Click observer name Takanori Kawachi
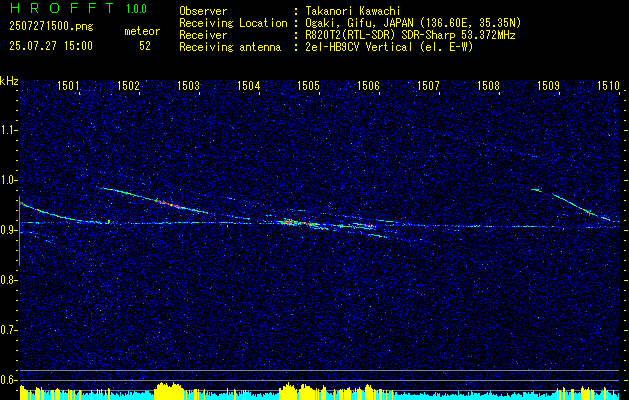The height and width of the screenshot is (400, 629). click(352, 11)
